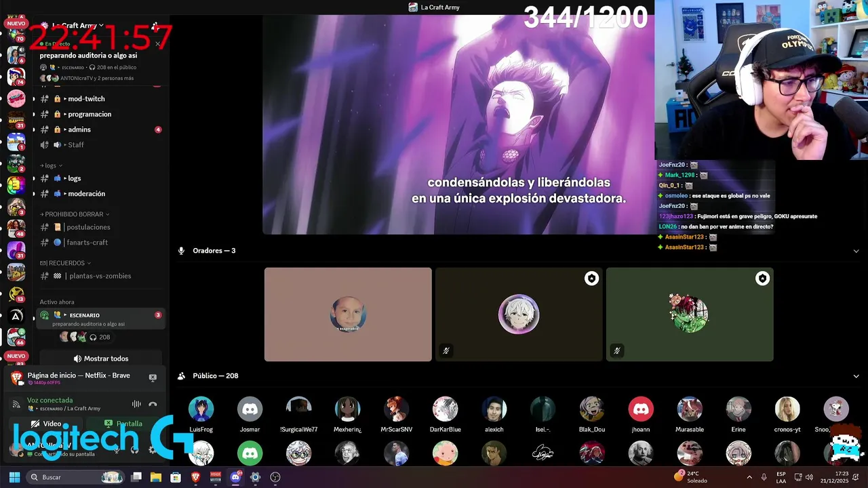
Task: Click moderator star badge on middle speaker
Action: point(592,279)
